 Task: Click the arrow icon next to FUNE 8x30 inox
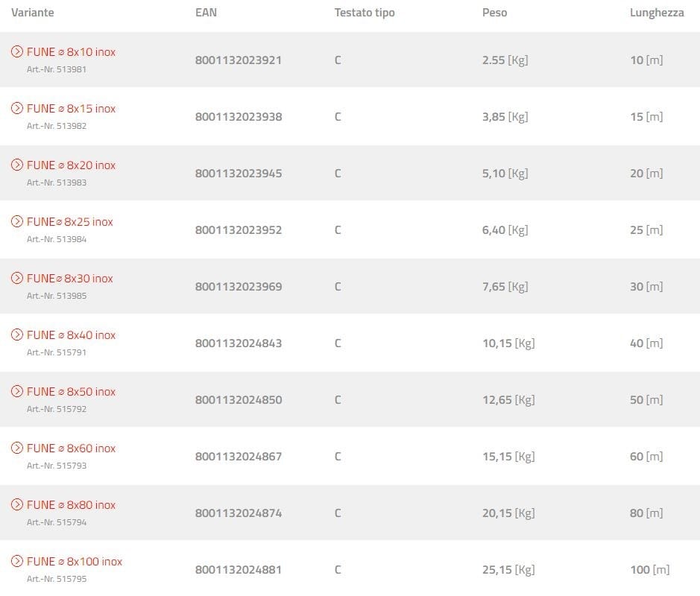pyautogui.click(x=17, y=278)
